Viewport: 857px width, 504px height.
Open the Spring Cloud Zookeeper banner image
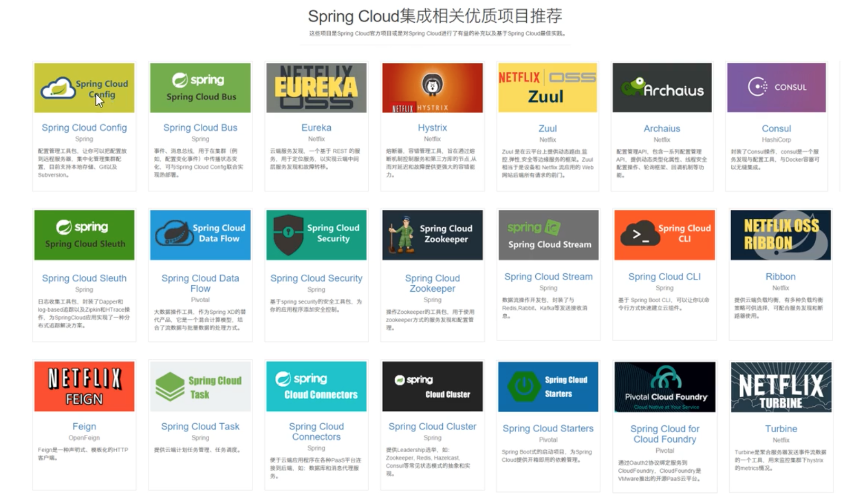point(432,235)
